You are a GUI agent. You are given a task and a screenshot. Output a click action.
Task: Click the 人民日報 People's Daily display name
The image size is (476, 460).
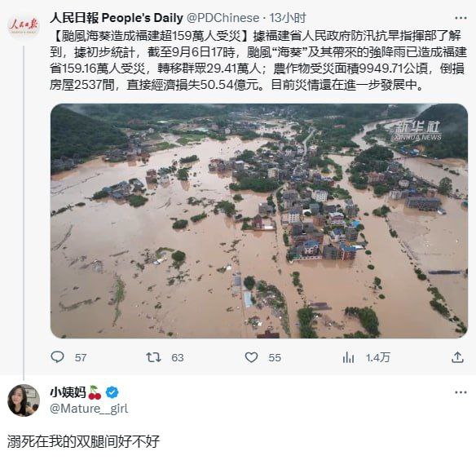(x=117, y=18)
